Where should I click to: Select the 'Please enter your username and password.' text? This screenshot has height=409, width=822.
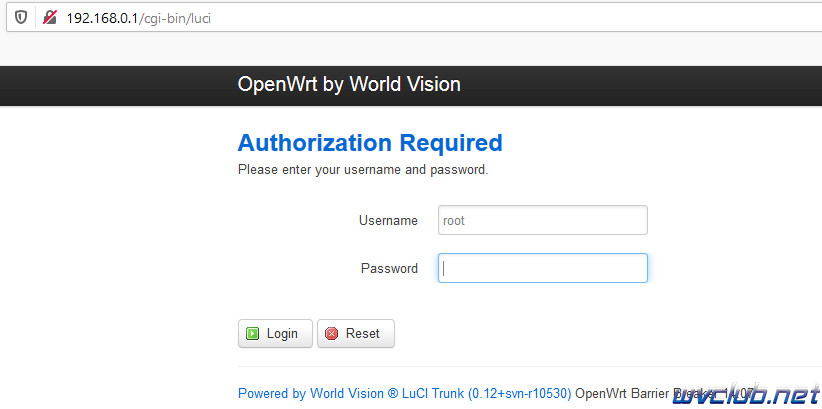[x=363, y=170]
